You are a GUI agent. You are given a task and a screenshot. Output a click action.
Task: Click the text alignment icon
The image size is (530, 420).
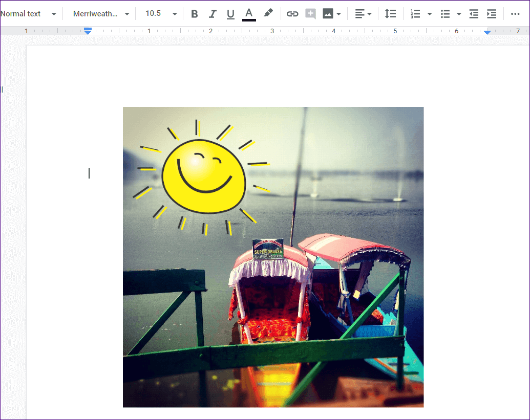pos(359,14)
